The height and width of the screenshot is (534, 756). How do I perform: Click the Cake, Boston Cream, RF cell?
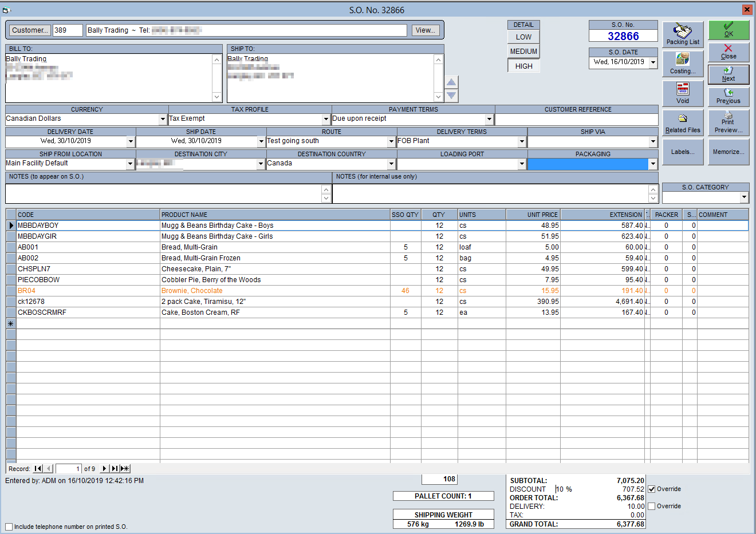[275, 313]
